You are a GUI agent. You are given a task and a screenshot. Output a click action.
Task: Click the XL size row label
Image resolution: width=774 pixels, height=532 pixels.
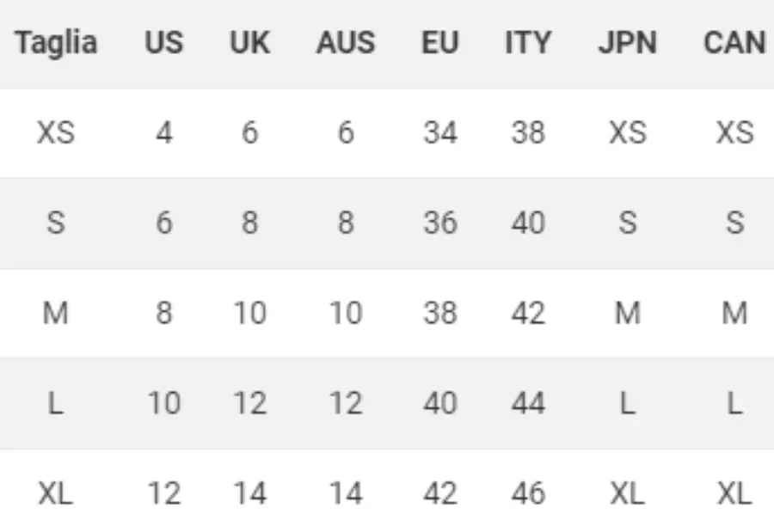(56, 493)
